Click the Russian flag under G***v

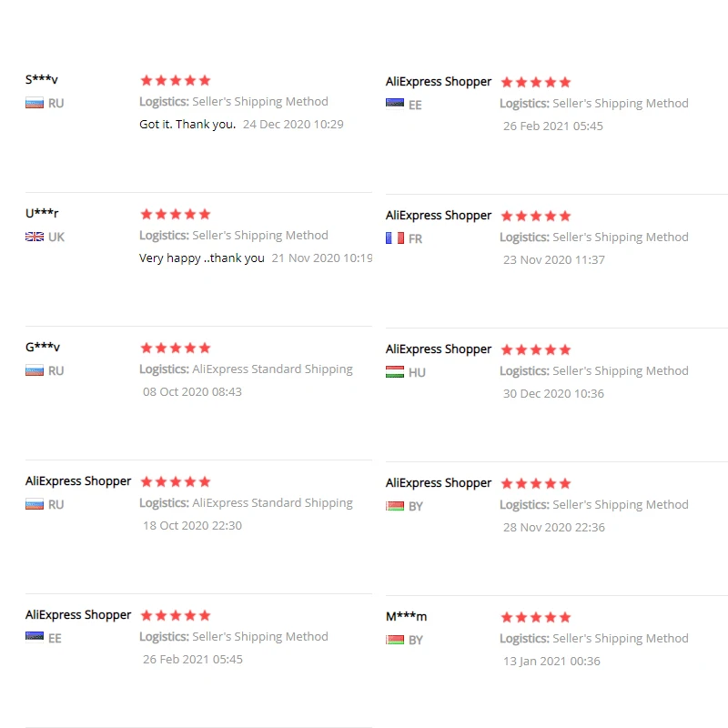point(35,370)
